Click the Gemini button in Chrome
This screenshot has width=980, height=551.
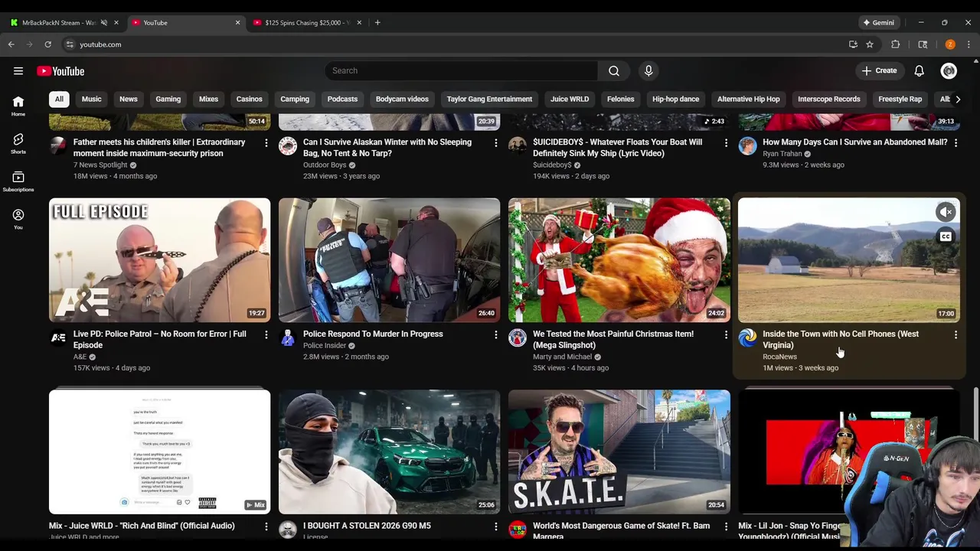coord(878,22)
